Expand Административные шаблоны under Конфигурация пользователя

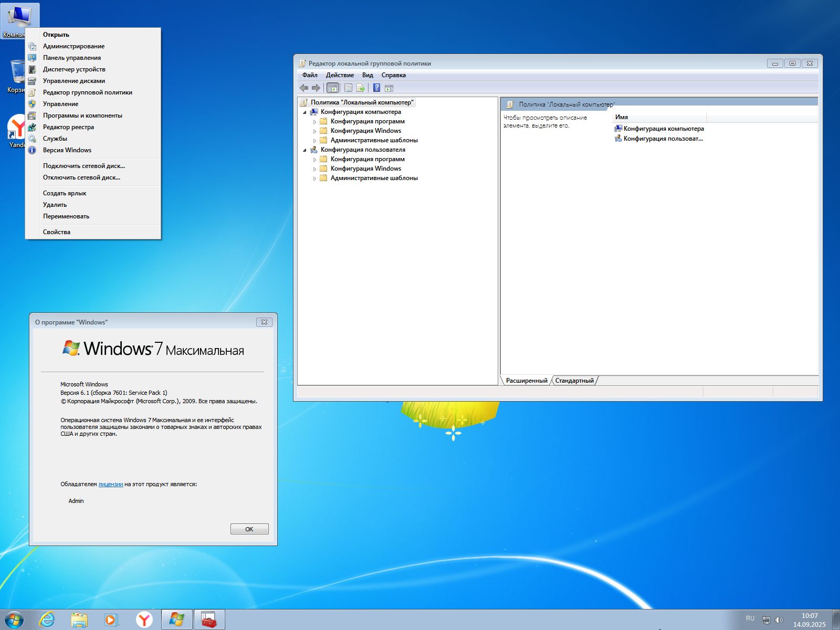pos(315,178)
